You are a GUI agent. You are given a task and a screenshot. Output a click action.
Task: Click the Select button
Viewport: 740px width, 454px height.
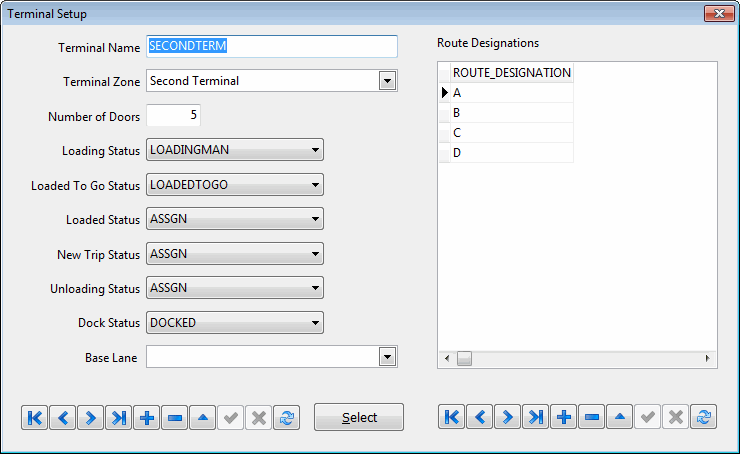point(359,418)
